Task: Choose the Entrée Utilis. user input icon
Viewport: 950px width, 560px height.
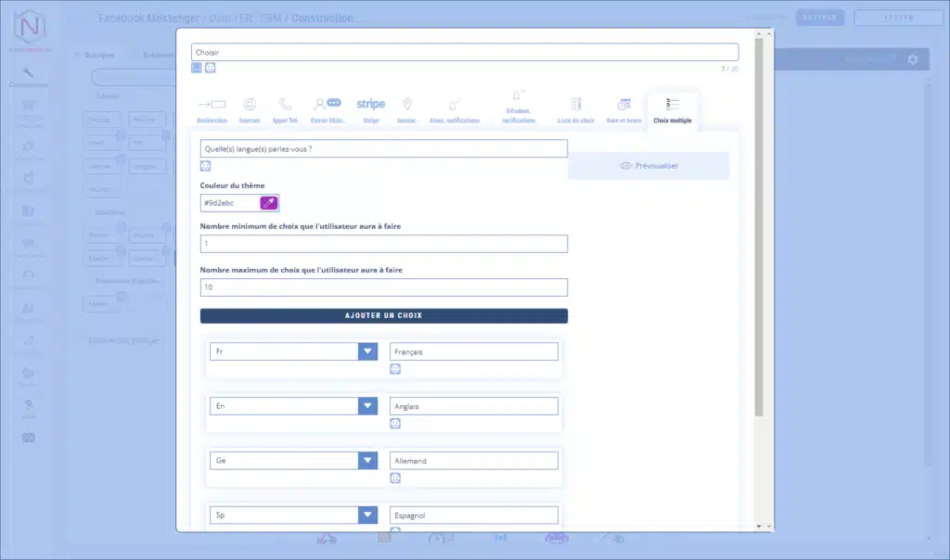Action: (327, 109)
